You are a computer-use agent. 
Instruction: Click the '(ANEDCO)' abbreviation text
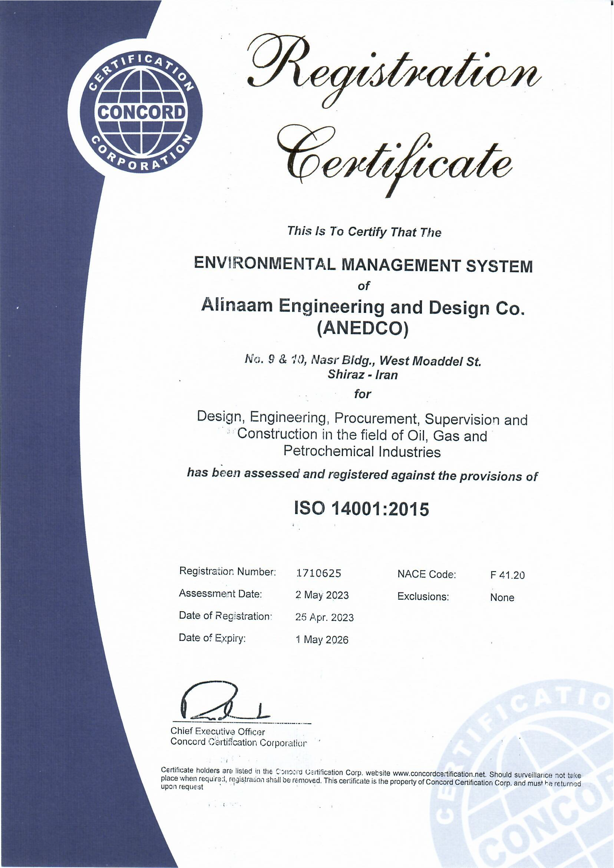363,329
